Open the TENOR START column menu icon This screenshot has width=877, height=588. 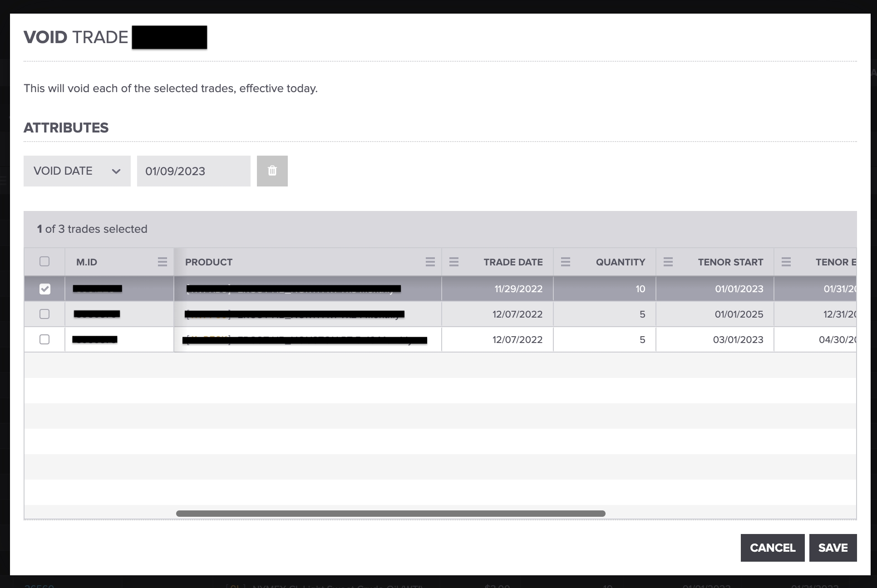(668, 262)
